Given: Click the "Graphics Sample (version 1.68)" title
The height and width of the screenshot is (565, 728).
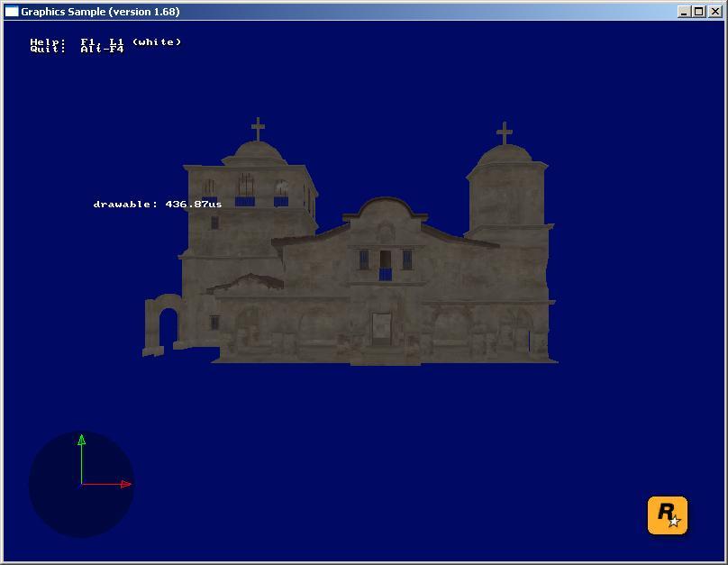Looking at the screenshot, I should tap(100, 12).
